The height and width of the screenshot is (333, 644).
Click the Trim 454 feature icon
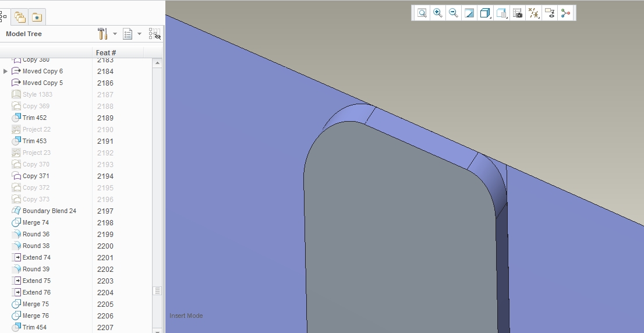16,327
